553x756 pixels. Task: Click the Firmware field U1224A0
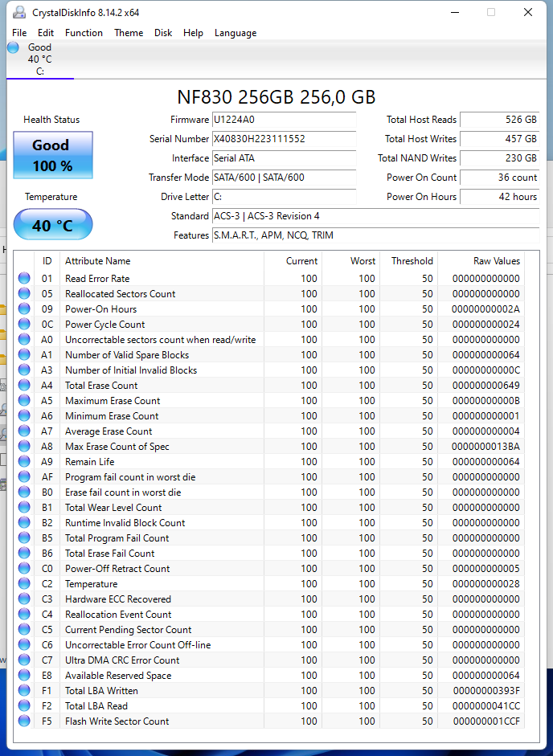(x=285, y=120)
